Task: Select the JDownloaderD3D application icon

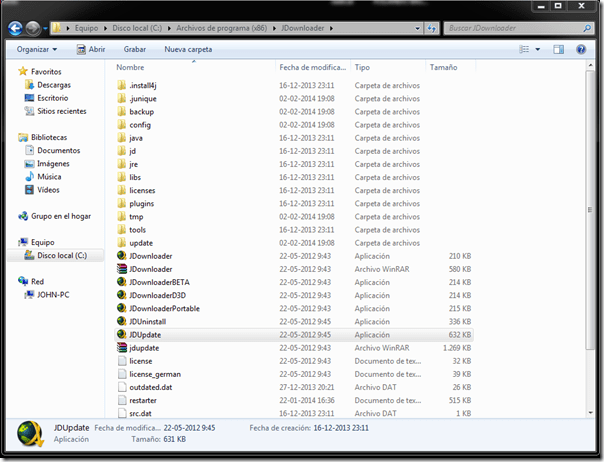Action: tap(122, 295)
